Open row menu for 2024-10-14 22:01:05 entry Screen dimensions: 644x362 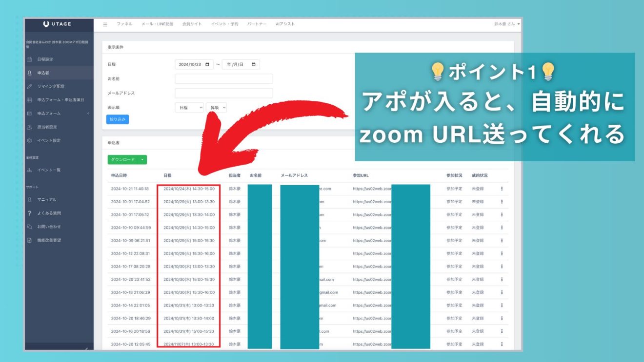(502, 305)
